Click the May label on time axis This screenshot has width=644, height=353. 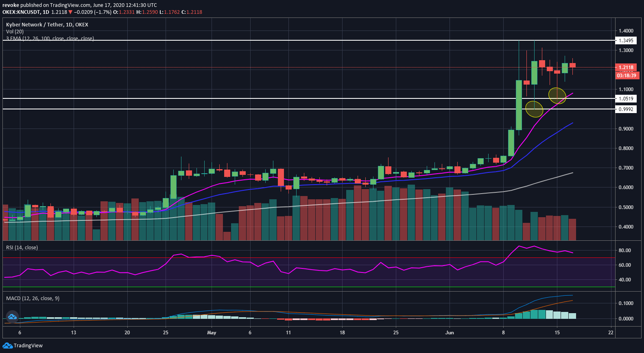(x=212, y=333)
